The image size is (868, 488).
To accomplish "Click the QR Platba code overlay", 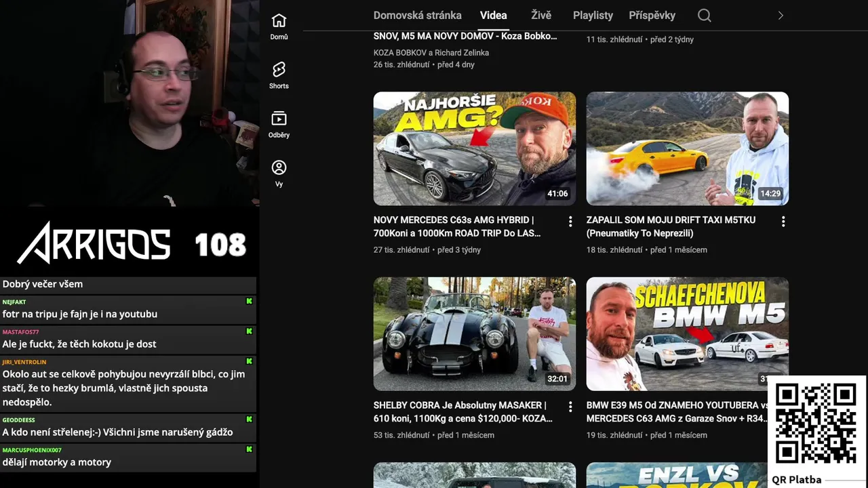I will [x=816, y=432].
